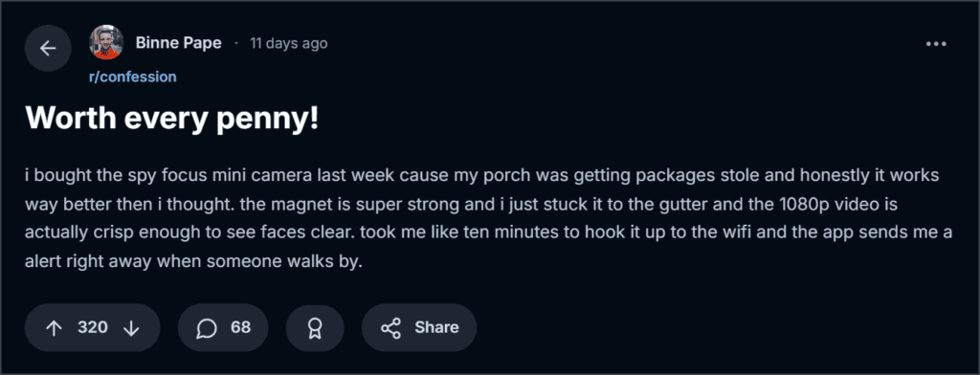Viewport: 980px width, 375px height.
Task: Click the share network icon
Action: 390,328
